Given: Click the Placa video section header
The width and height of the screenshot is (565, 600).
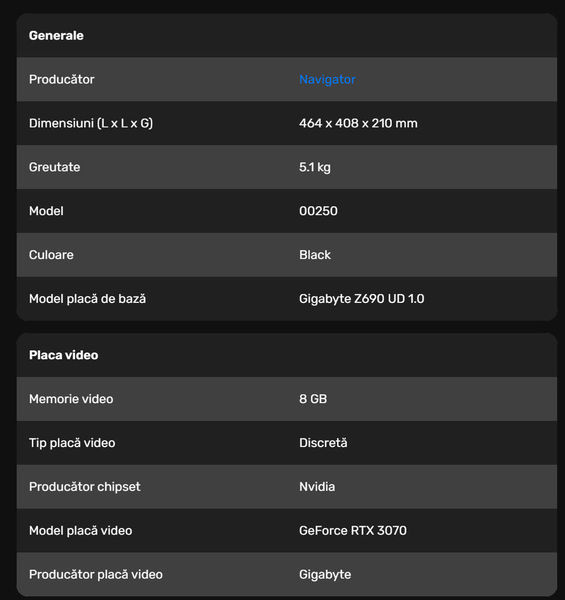Looking at the screenshot, I should coord(64,355).
